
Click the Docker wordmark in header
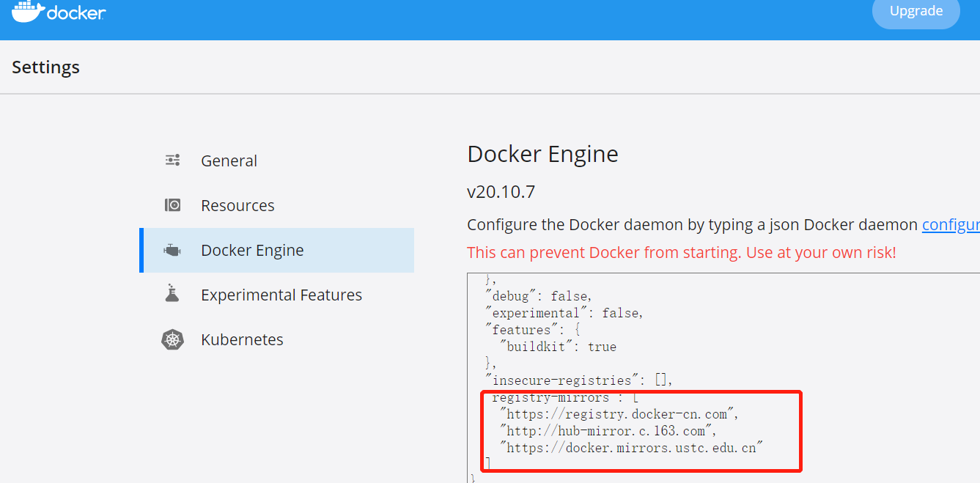76,13
